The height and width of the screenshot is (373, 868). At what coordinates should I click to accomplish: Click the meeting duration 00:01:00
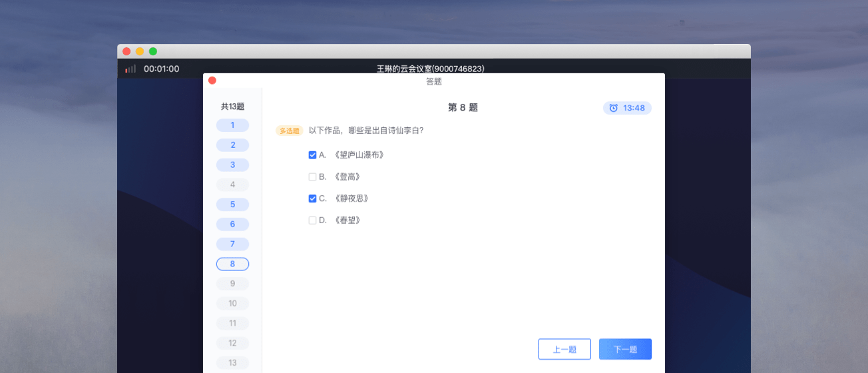[x=161, y=69]
